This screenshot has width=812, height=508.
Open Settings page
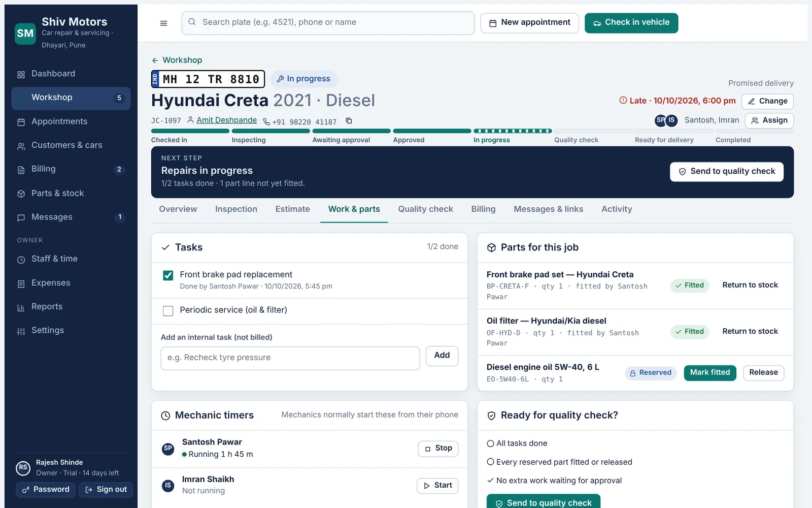tap(71, 331)
